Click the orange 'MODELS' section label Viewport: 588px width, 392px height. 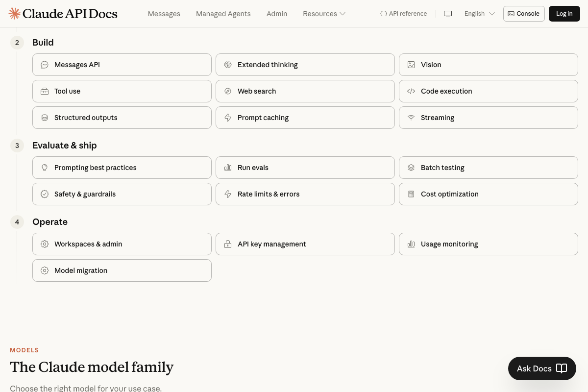click(24, 350)
